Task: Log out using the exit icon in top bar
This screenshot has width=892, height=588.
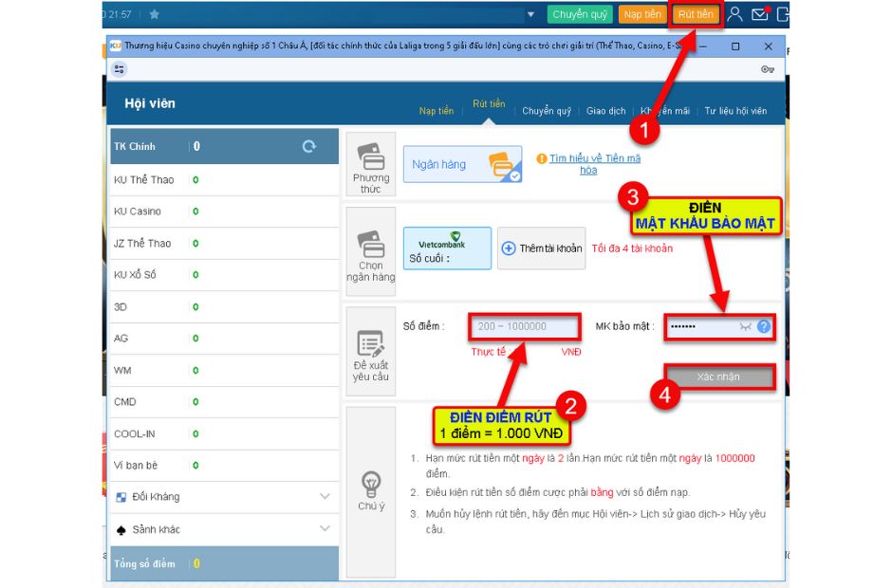Action: tap(783, 13)
